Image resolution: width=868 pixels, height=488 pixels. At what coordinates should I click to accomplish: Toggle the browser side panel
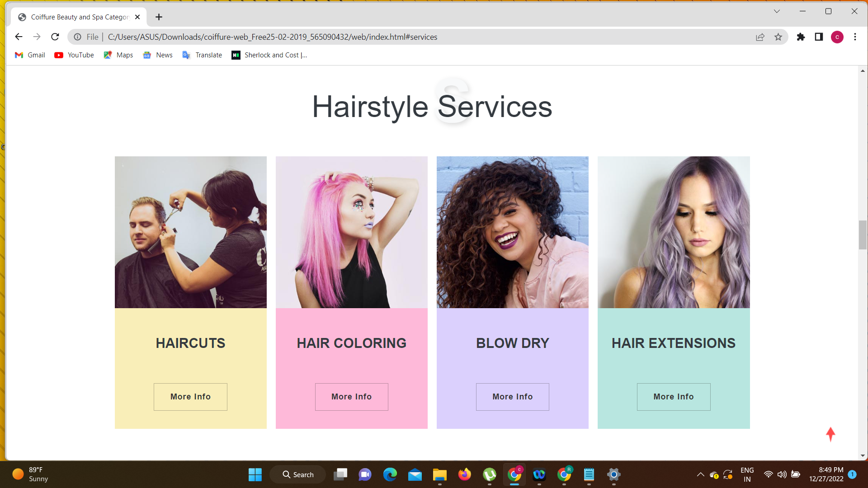tap(819, 37)
